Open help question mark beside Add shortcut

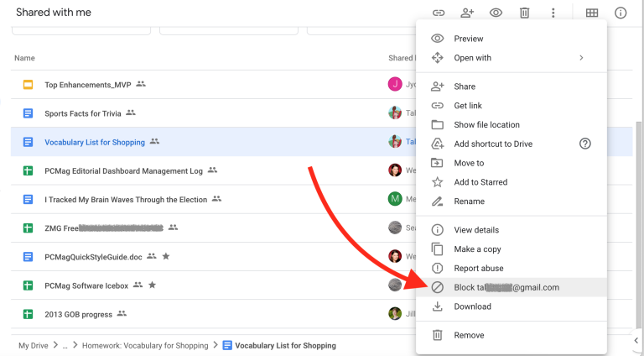pos(584,144)
